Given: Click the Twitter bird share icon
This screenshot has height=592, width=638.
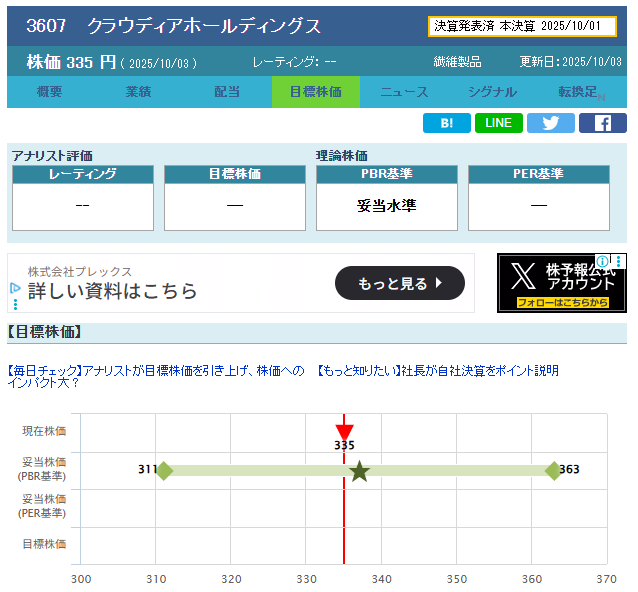Looking at the screenshot, I should [551, 123].
